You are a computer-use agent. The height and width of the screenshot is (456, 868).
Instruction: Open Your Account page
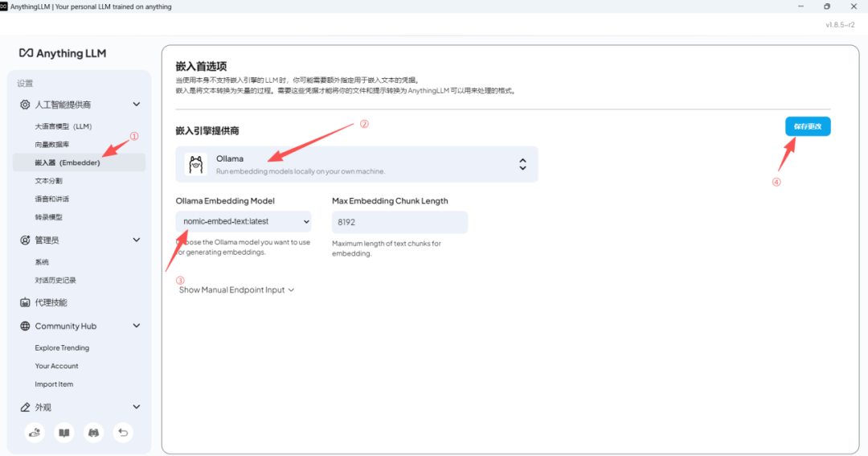56,366
